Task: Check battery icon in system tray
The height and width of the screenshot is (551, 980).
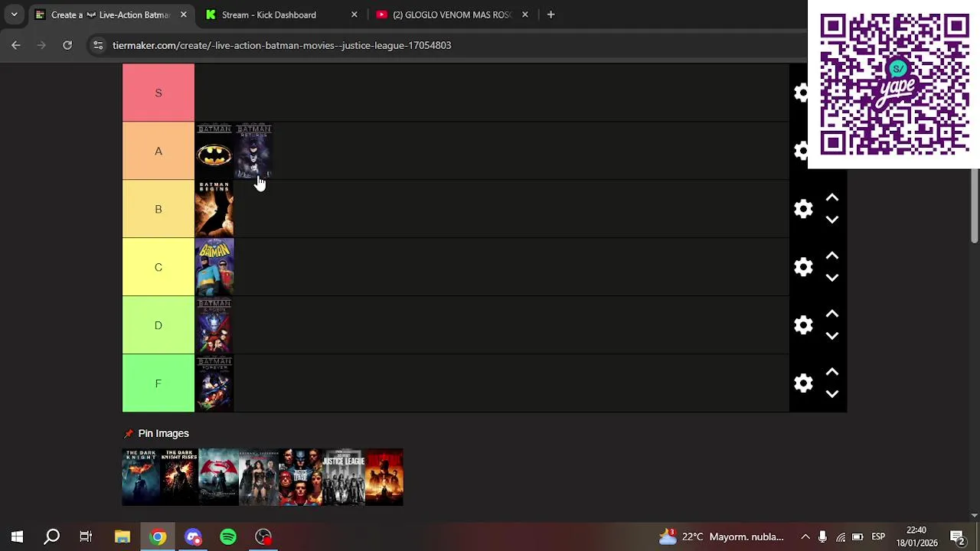Action: click(857, 536)
